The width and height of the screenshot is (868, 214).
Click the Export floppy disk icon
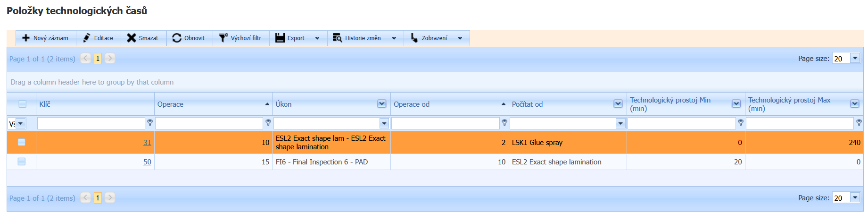pyautogui.click(x=280, y=38)
